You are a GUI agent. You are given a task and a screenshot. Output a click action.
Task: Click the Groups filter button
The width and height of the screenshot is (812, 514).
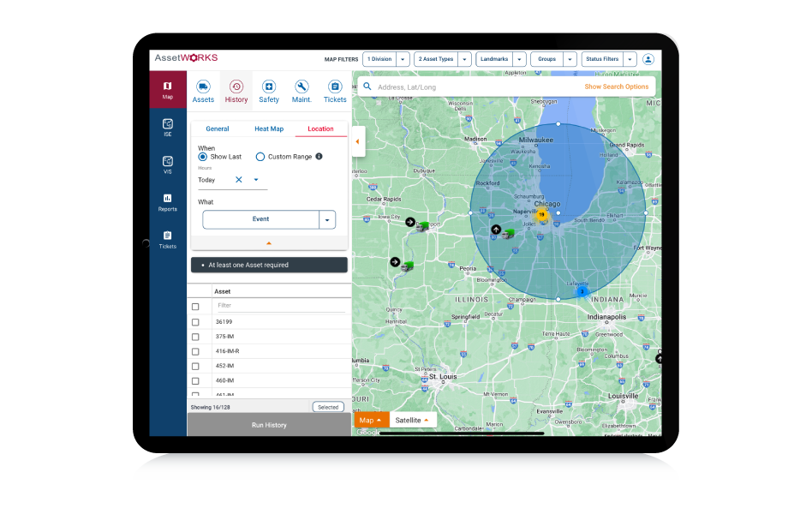coord(546,59)
